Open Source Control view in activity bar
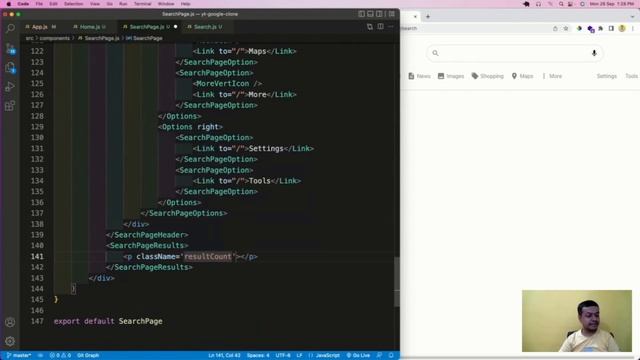640x360 pixels. coord(10,49)
